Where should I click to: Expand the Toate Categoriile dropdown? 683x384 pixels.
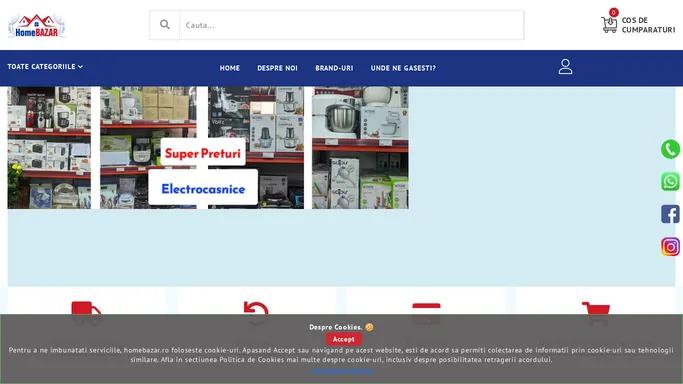point(45,67)
